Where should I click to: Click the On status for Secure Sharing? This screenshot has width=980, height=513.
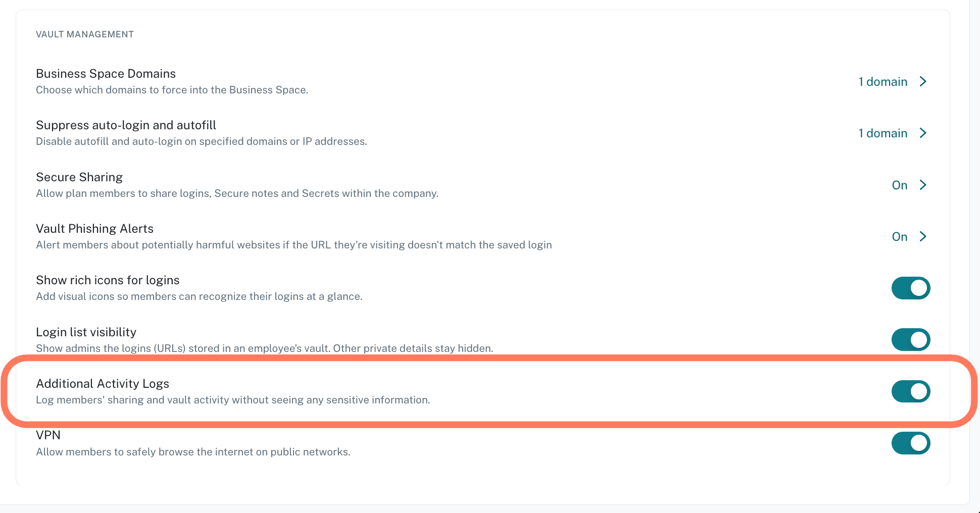[900, 185]
